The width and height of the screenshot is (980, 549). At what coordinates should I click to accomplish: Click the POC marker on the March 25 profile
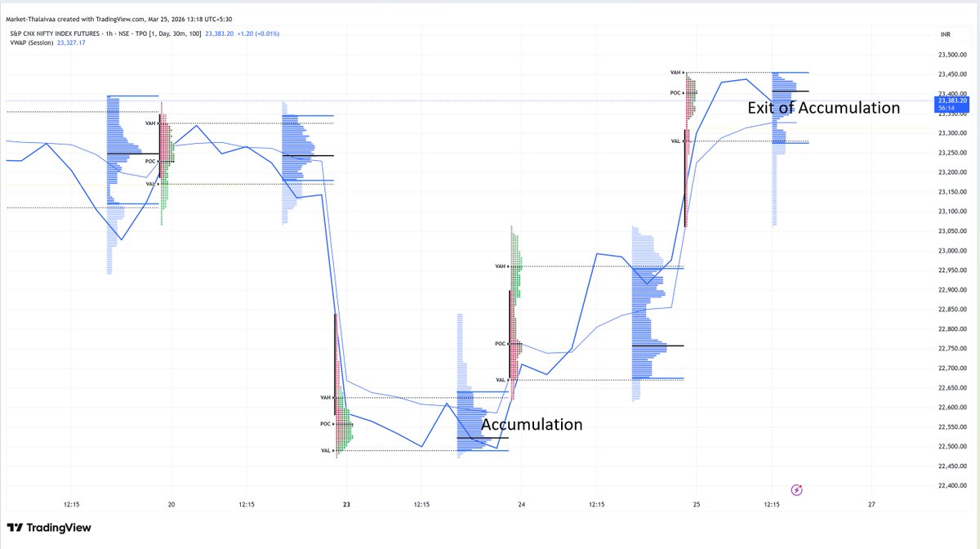click(679, 93)
